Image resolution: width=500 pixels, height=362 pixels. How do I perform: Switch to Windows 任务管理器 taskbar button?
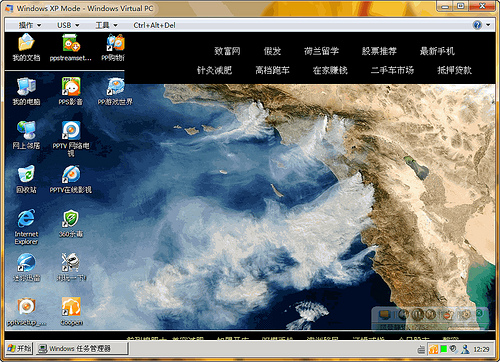click(82, 349)
